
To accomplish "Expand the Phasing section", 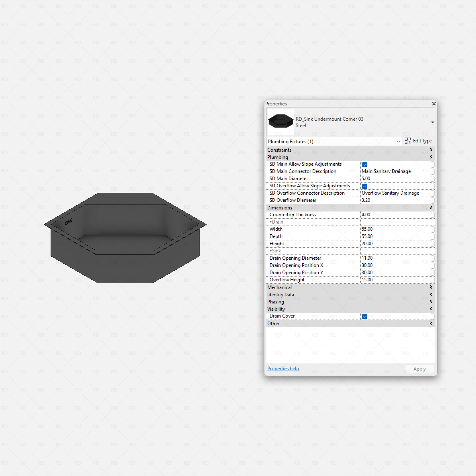I will 431,302.
